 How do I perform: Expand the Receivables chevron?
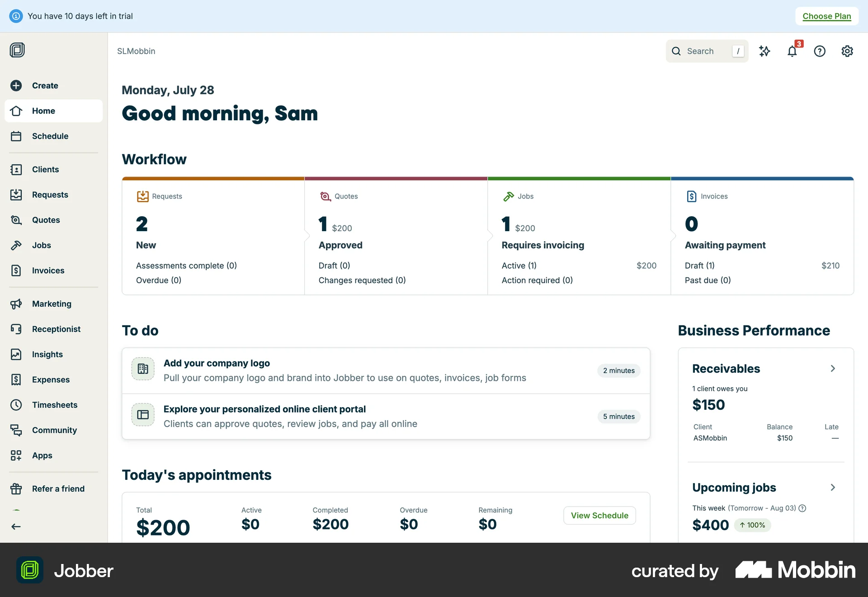833,369
